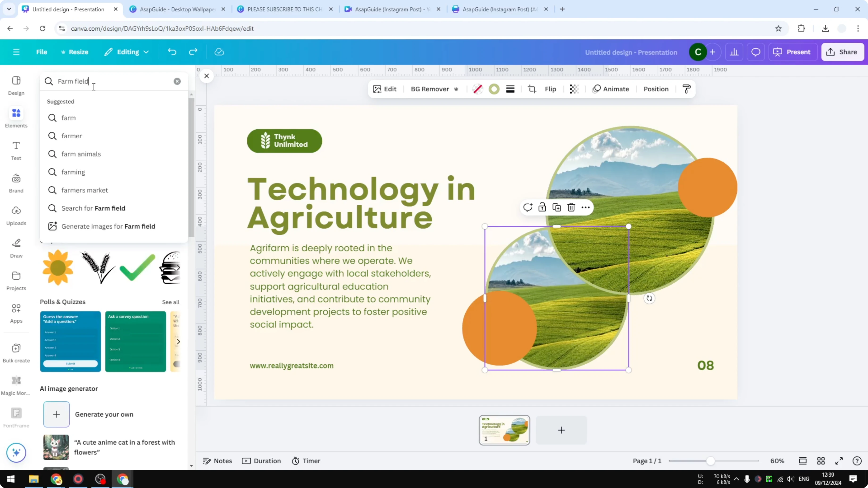Open See all for Polls & Quizzes
The image size is (868, 488).
click(171, 302)
